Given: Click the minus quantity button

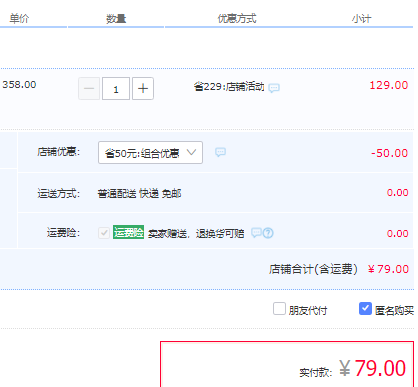Looking at the screenshot, I should tap(89, 89).
